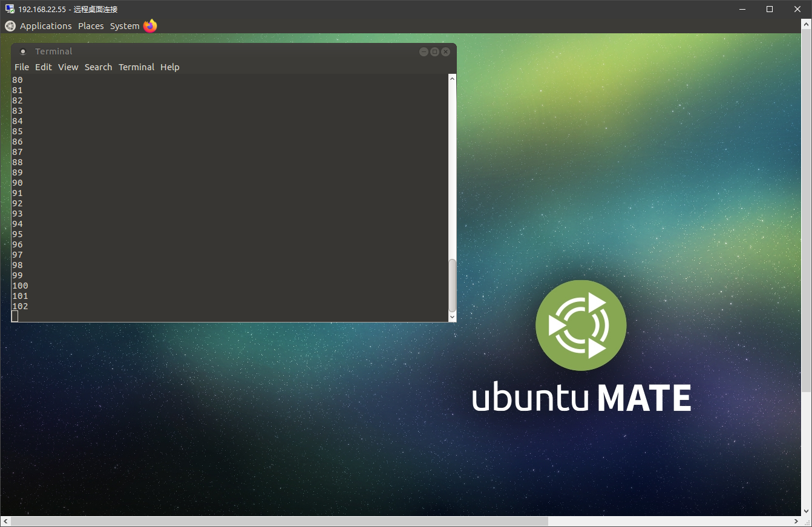
Task: Click the terminal cursor block
Action: click(x=15, y=316)
